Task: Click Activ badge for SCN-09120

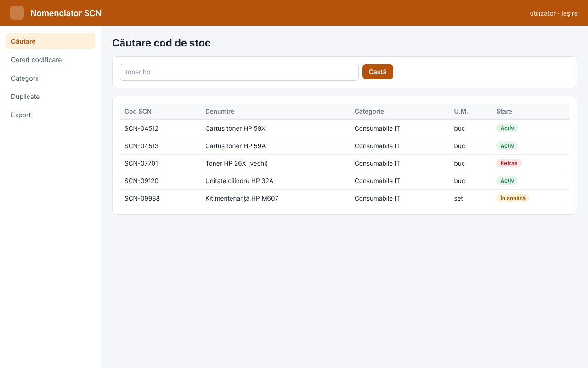Action: (507, 181)
